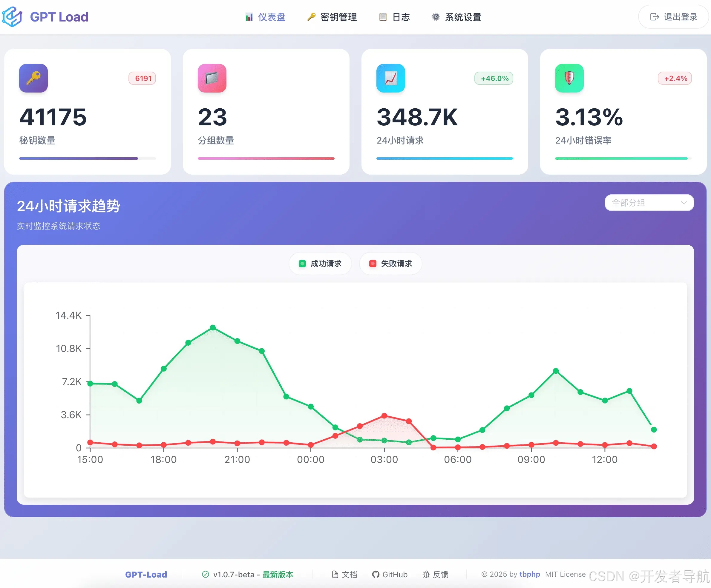Click the chevron arrow in group selector
711x588 pixels.
point(684,203)
